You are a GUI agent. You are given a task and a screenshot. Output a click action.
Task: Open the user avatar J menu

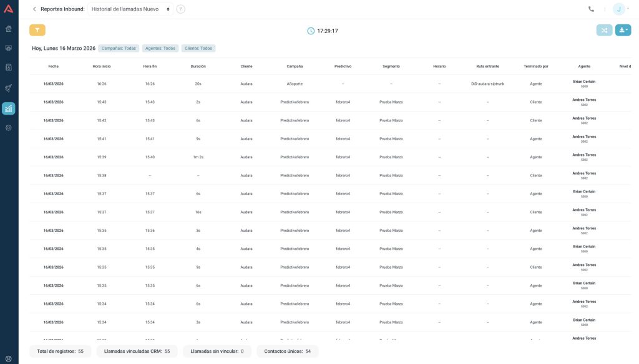(x=619, y=9)
